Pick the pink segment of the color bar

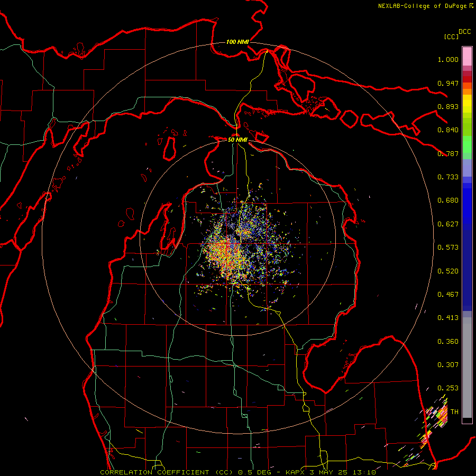point(467,56)
